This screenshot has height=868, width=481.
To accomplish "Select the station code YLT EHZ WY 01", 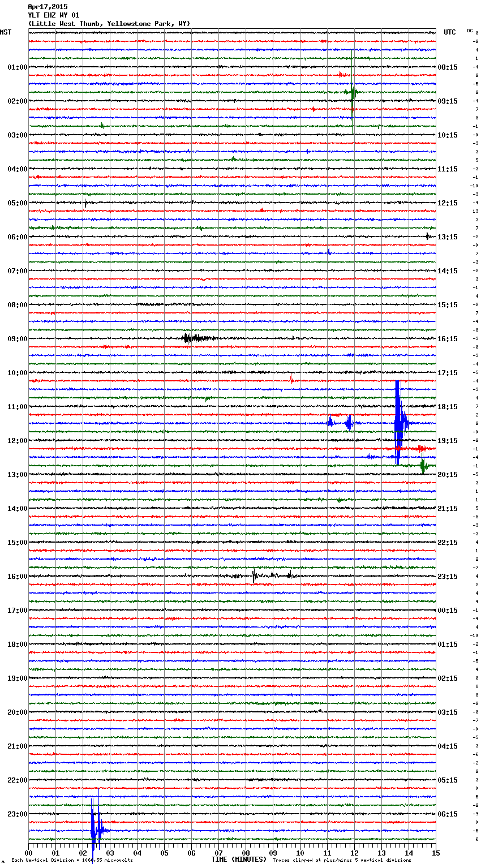I will coord(54,15).
